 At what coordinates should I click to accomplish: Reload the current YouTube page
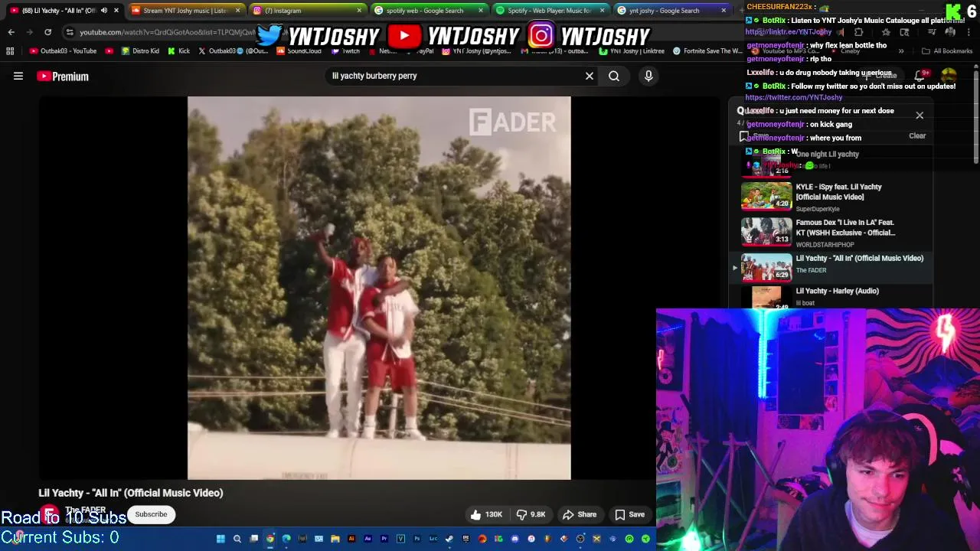(47, 32)
